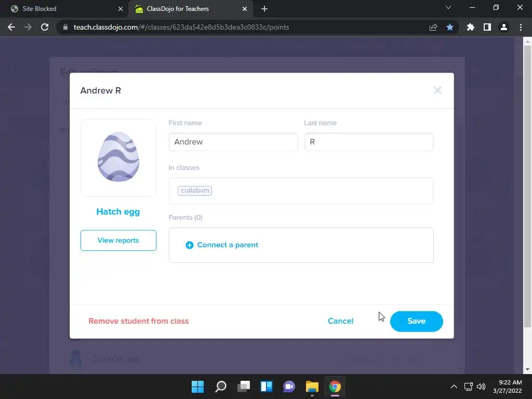Edit the First name field
532x399 pixels.
pos(233,142)
